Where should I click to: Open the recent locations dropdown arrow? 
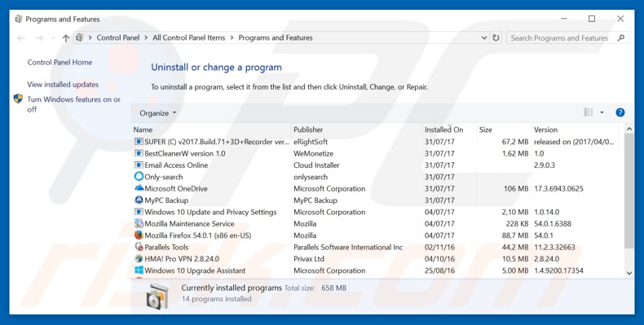53,38
